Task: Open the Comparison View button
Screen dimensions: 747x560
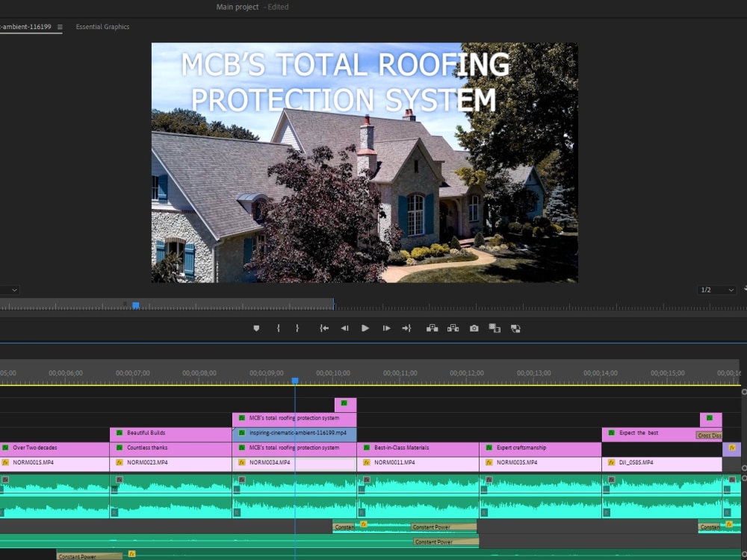Action: [x=495, y=328]
